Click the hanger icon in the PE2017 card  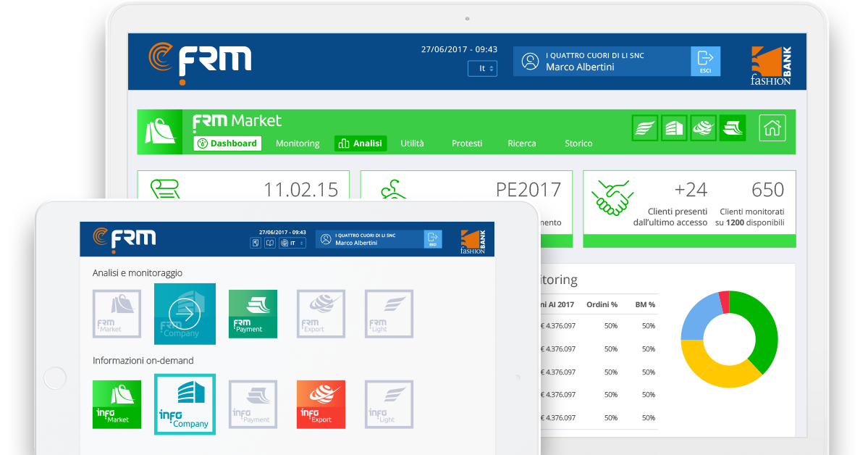pos(393,189)
